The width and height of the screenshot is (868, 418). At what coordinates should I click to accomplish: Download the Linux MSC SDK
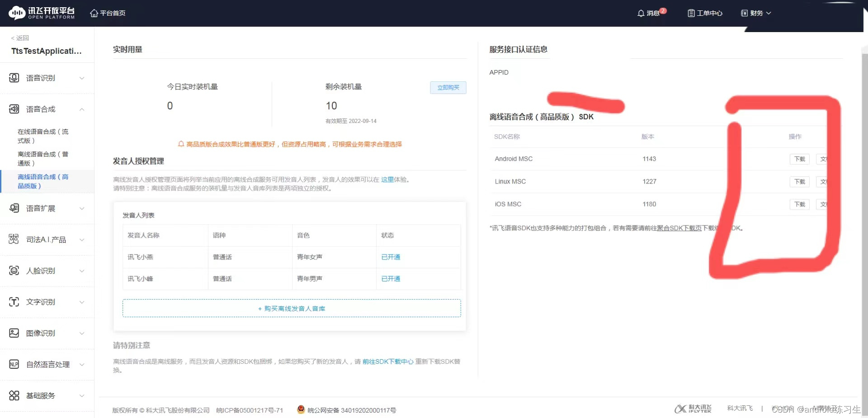799,182
